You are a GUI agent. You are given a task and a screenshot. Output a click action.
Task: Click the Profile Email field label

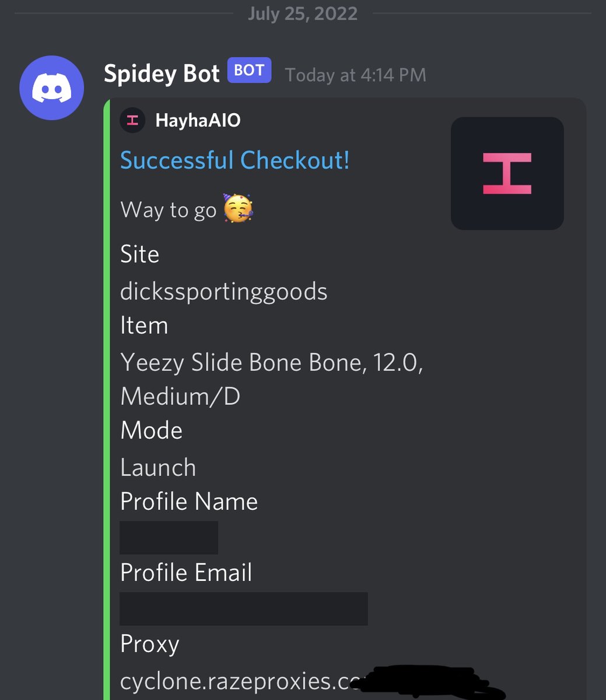pos(186,572)
